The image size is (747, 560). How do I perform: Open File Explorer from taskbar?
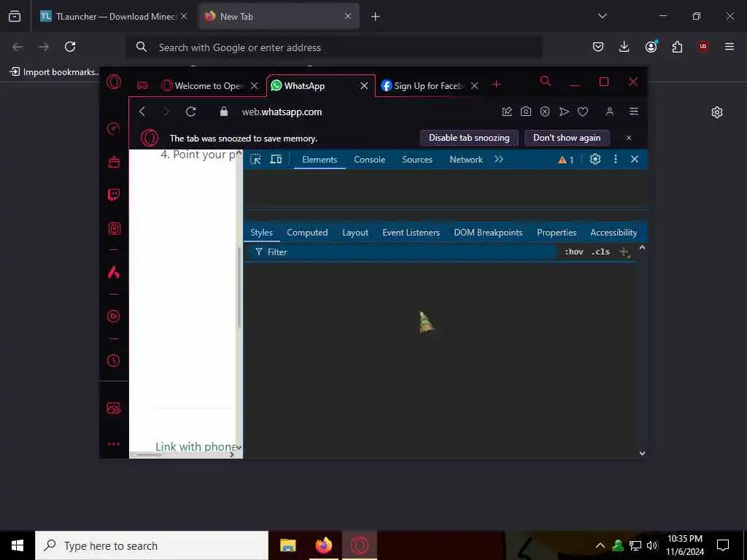[x=287, y=545]
